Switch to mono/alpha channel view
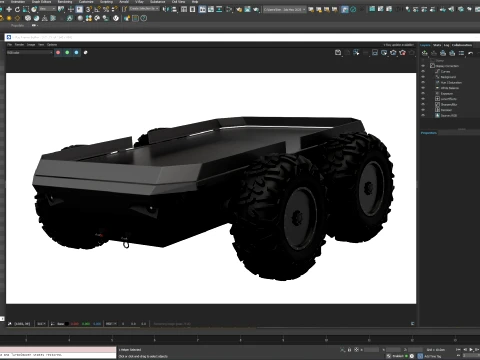 86,52
